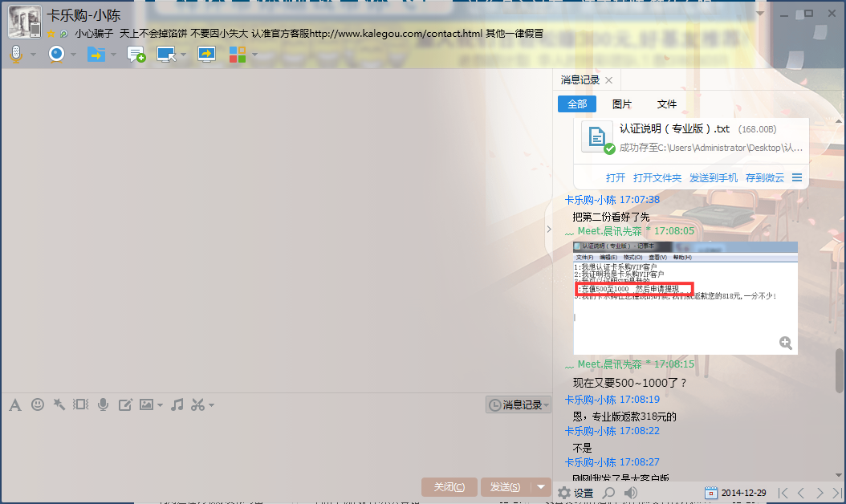Expand the remote desktop dropdown arrow
Viewport: 846px width, 504px height.
pyautogui.click(x=184, y=55)
